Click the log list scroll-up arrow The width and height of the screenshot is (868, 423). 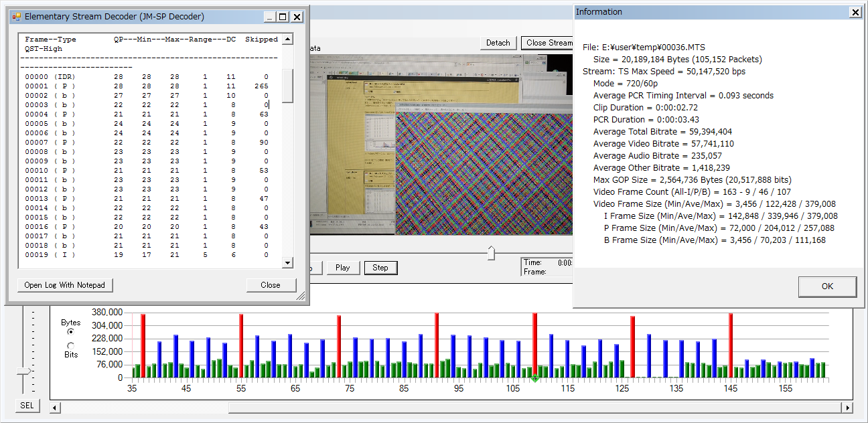click(x=287, y=39)
